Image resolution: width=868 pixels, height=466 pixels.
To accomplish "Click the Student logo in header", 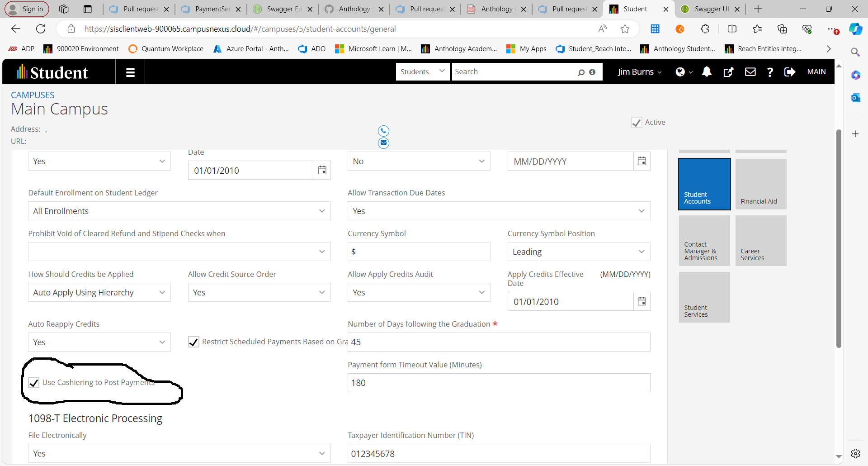I will click(x=52, y=72).
